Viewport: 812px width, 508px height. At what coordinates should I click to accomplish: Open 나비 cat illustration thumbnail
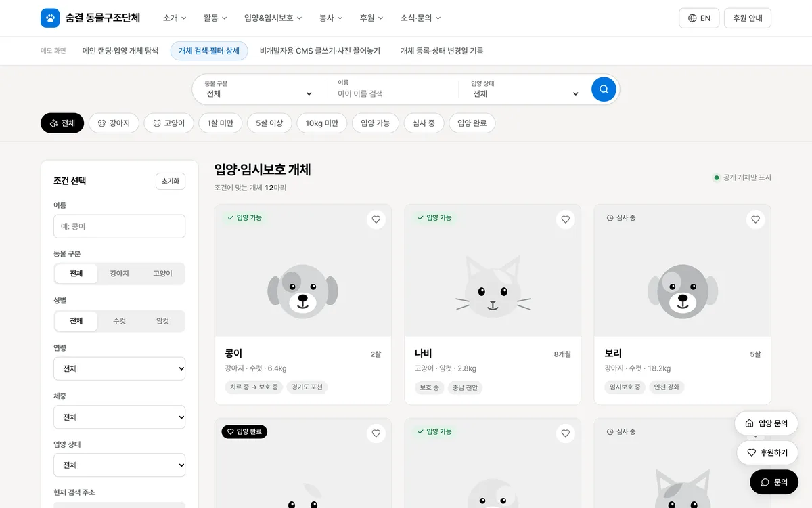[493, 270]
